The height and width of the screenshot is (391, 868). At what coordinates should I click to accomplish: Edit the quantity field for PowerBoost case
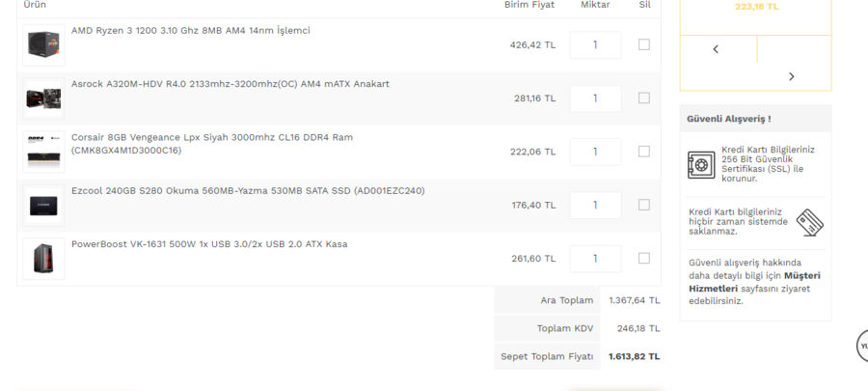pyautogui.click(x=595, y=259)
